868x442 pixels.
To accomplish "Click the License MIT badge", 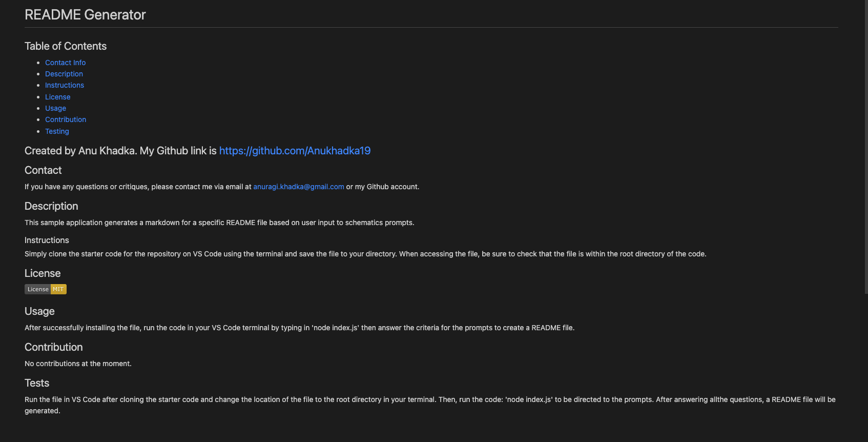I will click(46, 289).
